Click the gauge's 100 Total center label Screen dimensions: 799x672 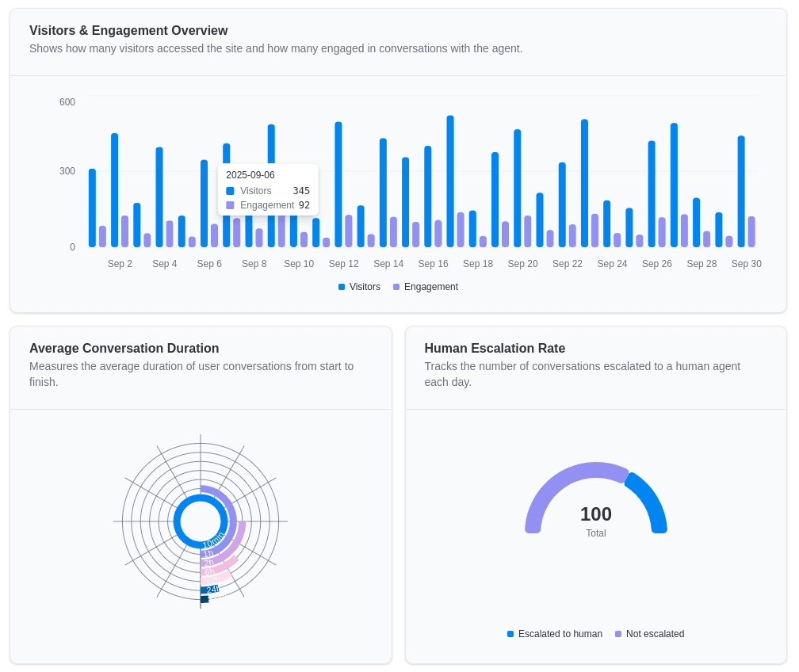point(596,520)
